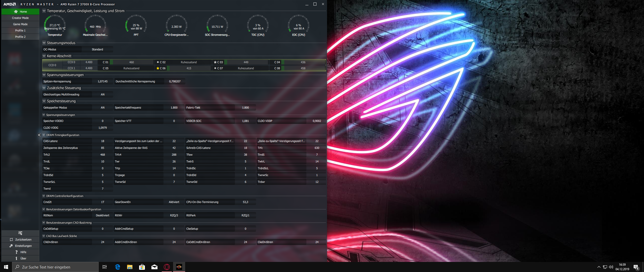Screen dimensions: 644x272
Task: Select the Game Mode button
Action: click(20, 24)
